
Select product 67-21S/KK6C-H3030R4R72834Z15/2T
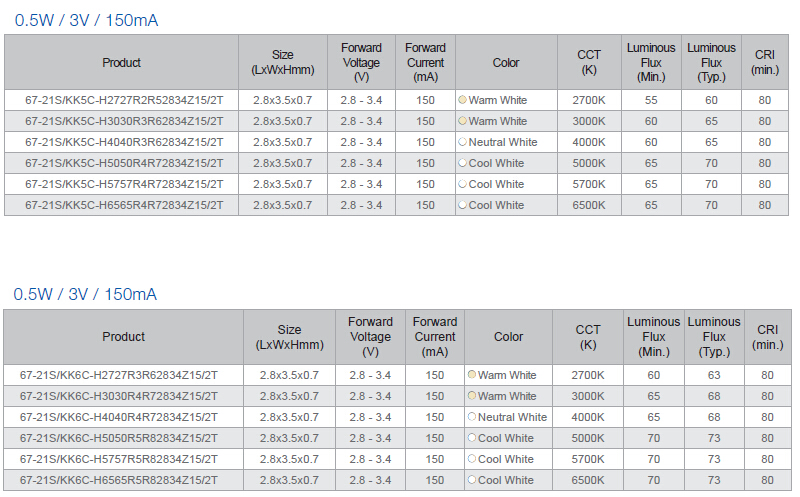click(x=118, y=396)
